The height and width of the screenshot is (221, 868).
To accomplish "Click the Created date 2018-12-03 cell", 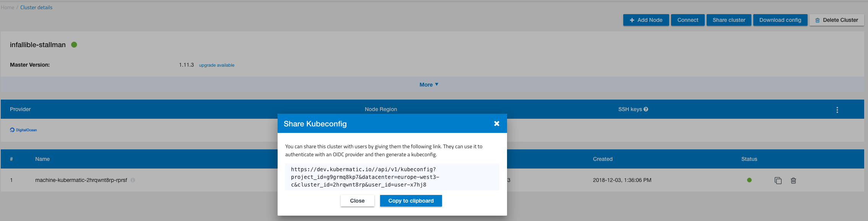I will (x=622, y=180).
